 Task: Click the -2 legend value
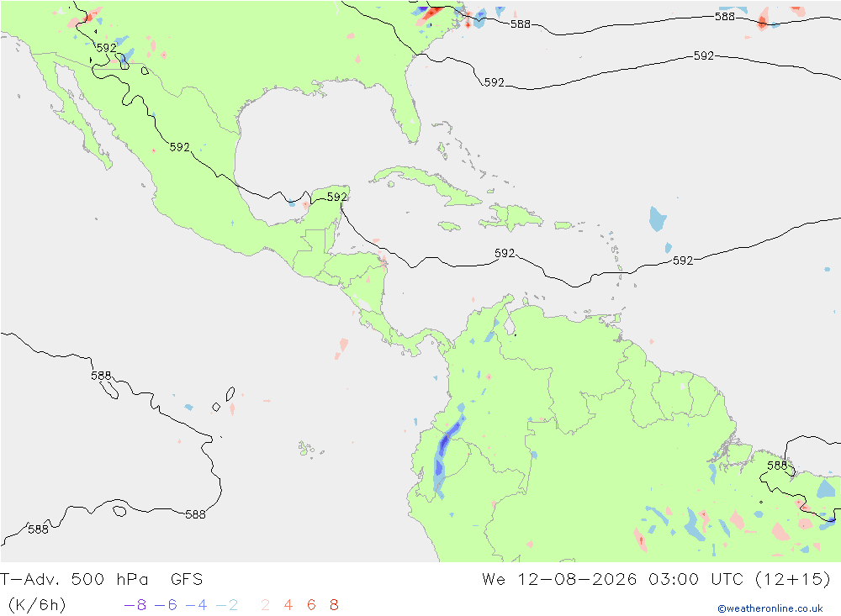[x=227, y=605]
